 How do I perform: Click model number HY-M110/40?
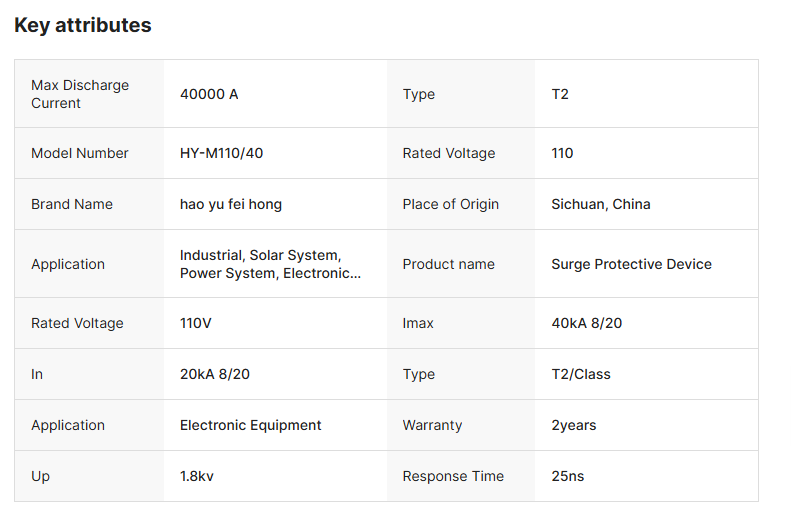coord(221,153)
